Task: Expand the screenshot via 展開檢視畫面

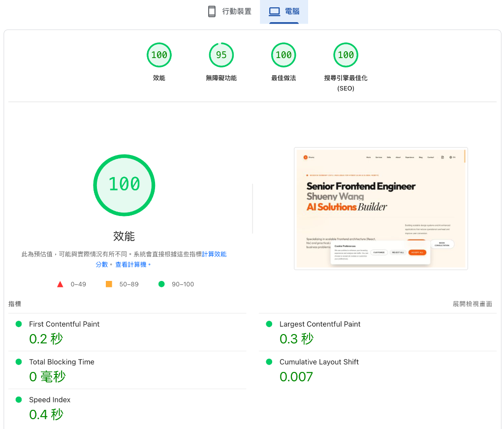Action: 472,304
